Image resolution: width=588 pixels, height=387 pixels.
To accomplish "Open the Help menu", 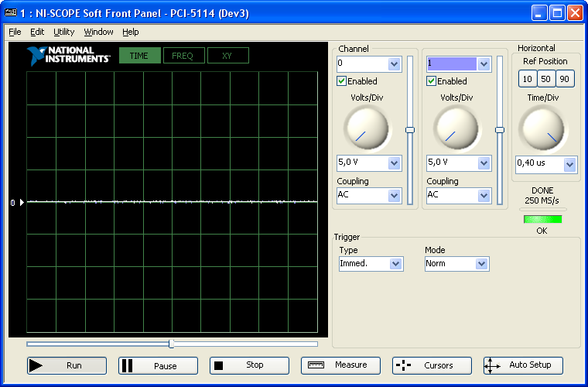I will coord(131,32).
